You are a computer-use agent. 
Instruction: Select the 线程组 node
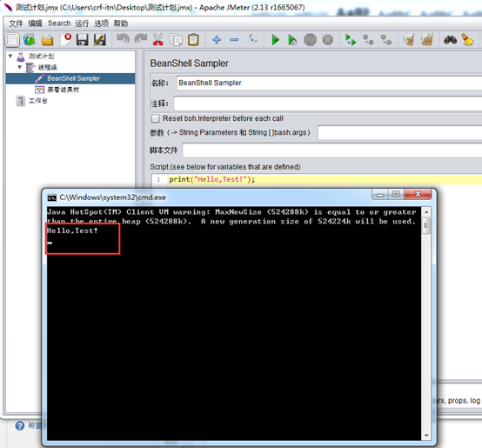[47, 67]
